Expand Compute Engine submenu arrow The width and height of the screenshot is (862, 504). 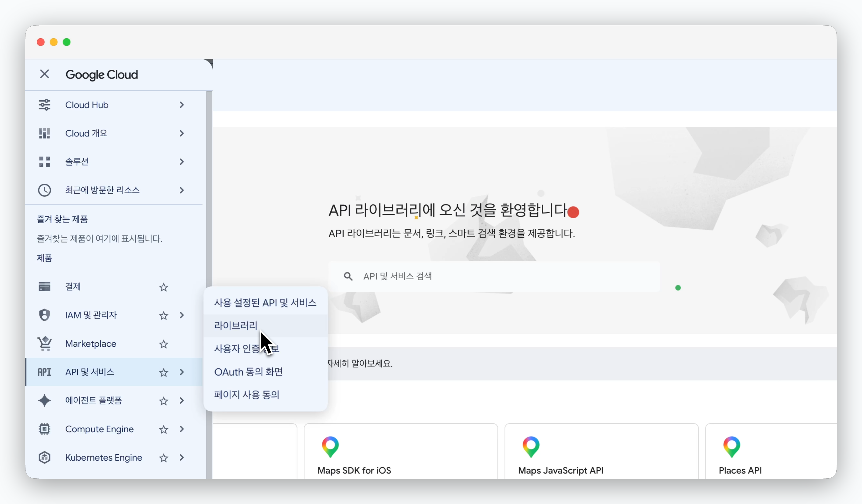(x=182, y=429)
